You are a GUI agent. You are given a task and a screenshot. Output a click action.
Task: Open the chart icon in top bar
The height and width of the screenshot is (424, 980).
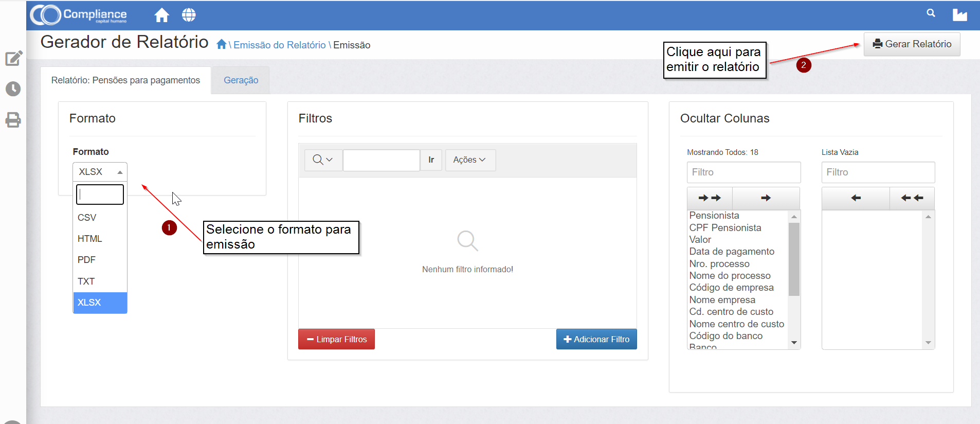959,15
